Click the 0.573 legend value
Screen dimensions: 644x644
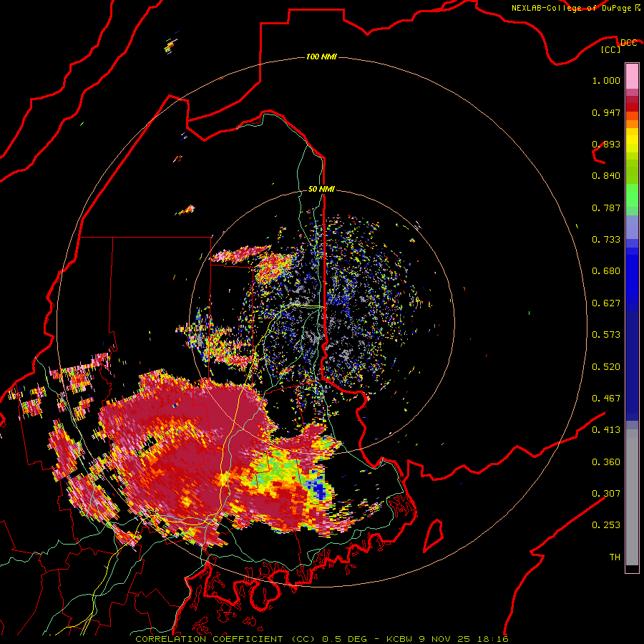606,335
